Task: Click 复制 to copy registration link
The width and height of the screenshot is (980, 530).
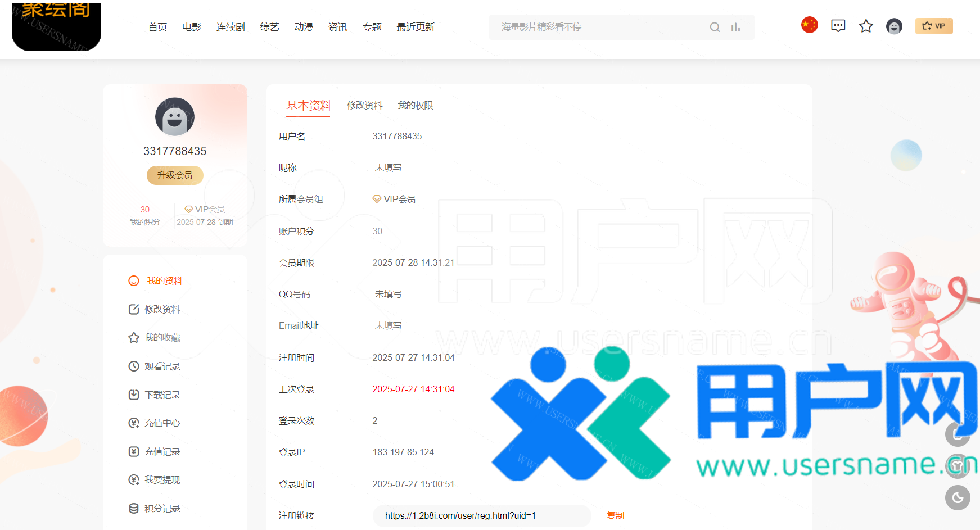Action: [615, 515]
